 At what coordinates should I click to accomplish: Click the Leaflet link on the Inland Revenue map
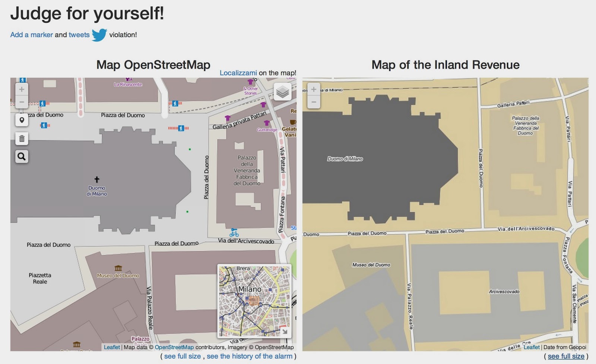point(532,347)
